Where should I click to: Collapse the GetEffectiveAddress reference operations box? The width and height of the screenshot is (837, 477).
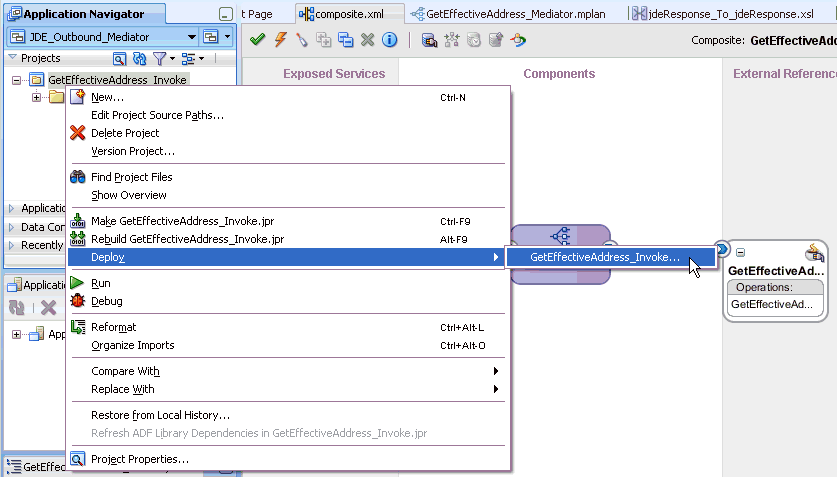741,252
